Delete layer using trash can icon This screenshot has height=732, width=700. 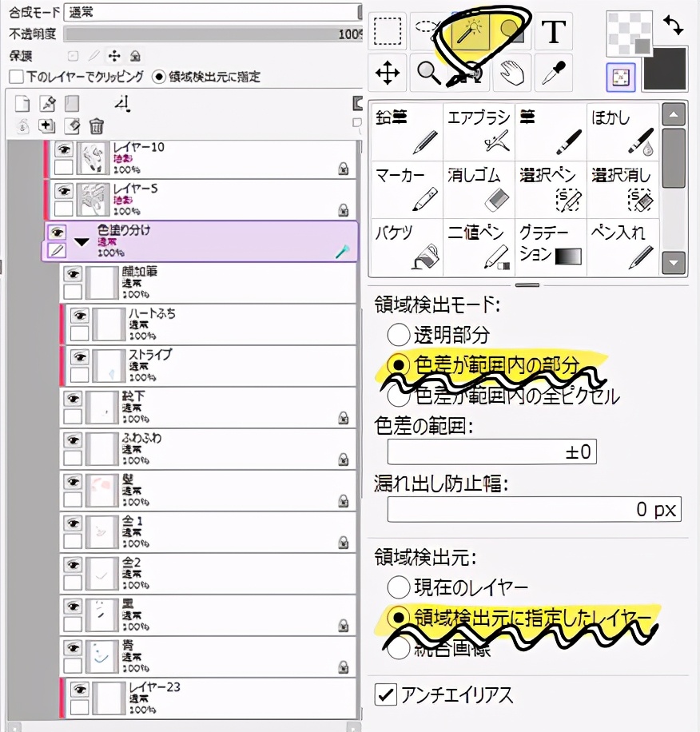[x=97, y=125]
